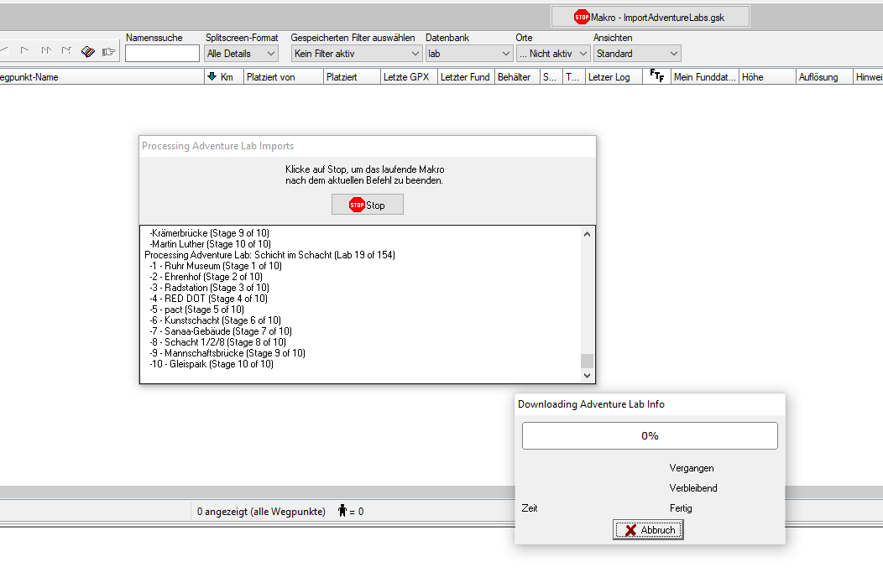Click the FTF column header icon
This screenshot has height=588, width=883.
[x=656, y=75]
